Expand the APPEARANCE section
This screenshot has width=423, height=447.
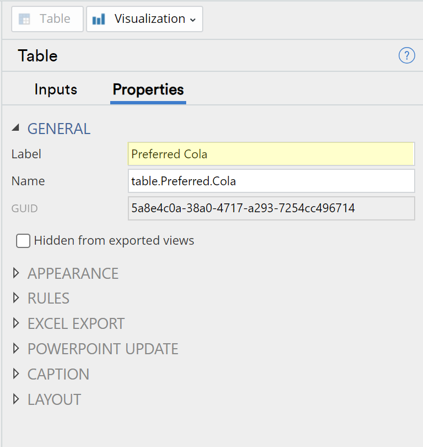click(x=16, y=273)
